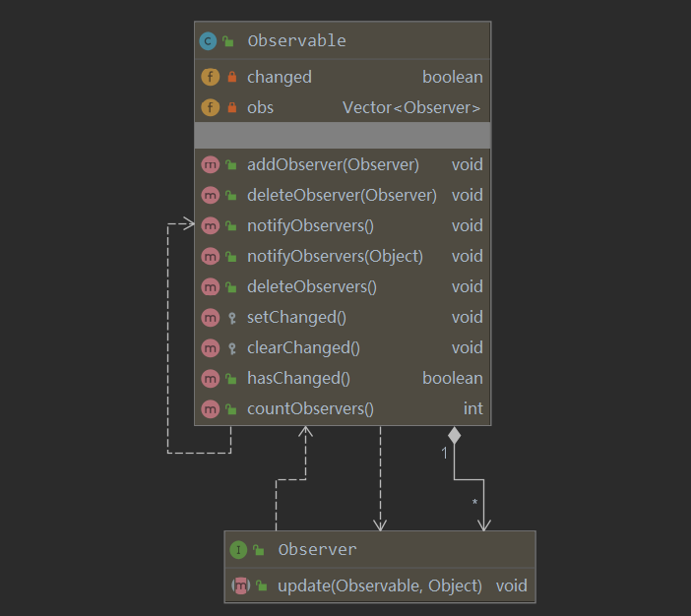Click the Observable class title
This screenshot has width=691, height=616.
(296, 41)
